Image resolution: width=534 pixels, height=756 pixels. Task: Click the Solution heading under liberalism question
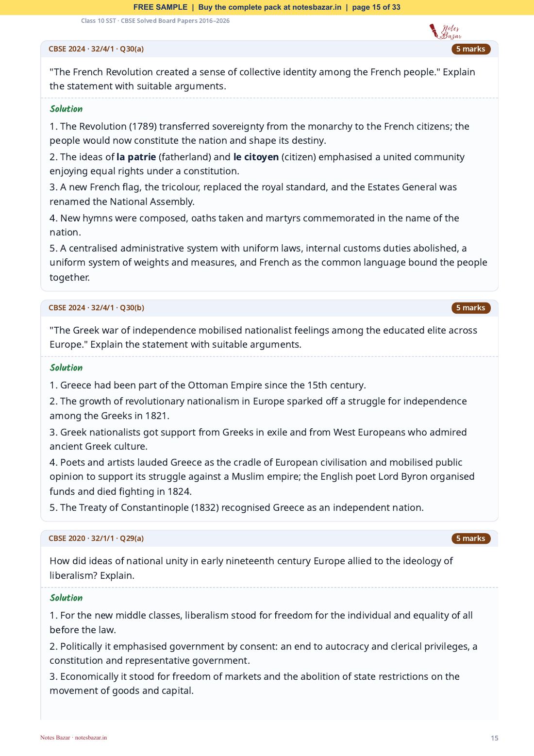[66, 598]
